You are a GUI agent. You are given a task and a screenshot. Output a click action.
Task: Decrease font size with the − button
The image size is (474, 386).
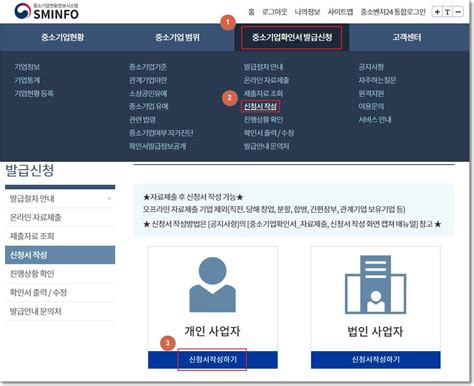[458, 12]
